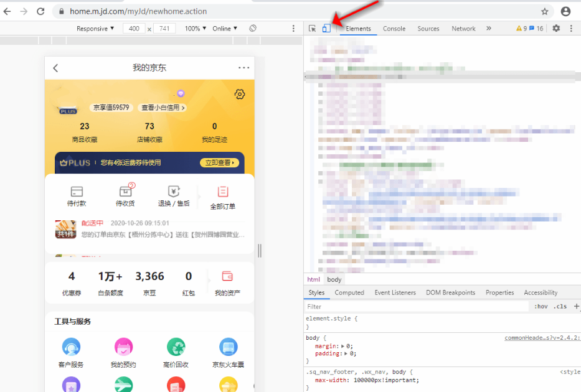Activate the inspect element picker icon
Screen dimensions: 581x392
(x=313, y=29)
